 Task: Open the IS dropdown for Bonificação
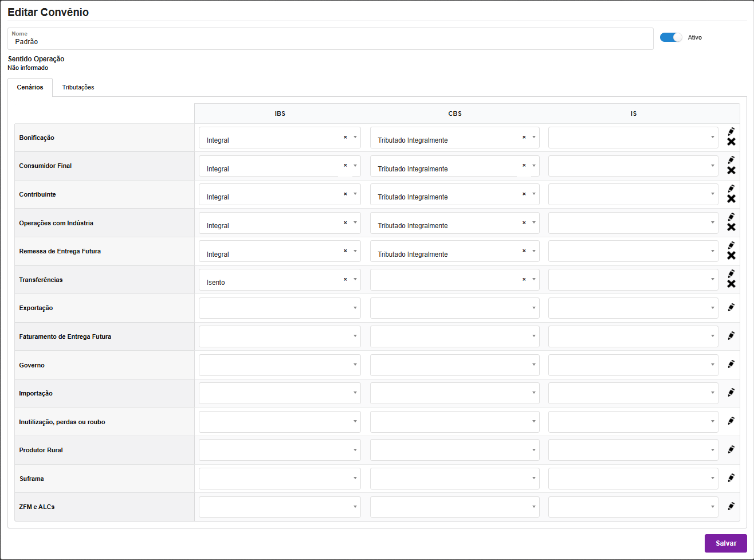[633, 138]
